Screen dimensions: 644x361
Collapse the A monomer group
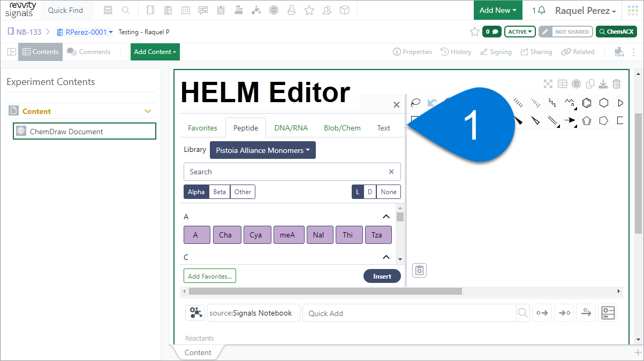pos(386,217)
